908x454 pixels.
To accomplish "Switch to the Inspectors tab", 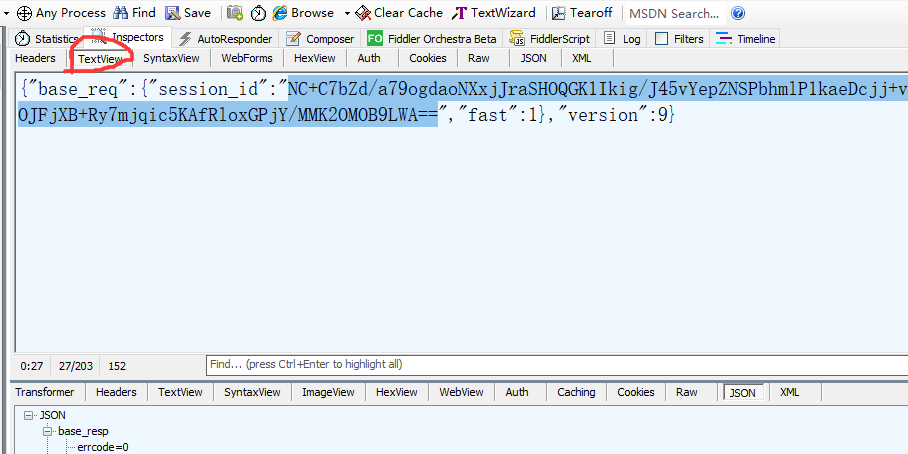I will pyautogui.click(x=127, y=37).
